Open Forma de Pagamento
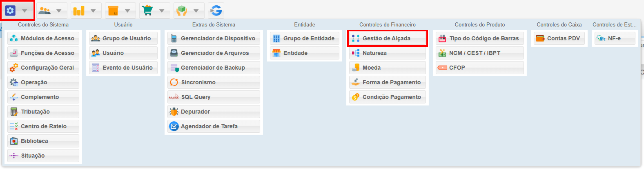This screenshot has height=169, width=644. point(388,82)
